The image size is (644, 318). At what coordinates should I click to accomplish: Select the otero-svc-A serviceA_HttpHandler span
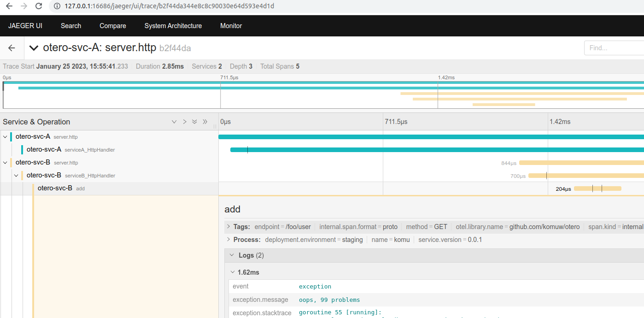[x=70, y=150]
